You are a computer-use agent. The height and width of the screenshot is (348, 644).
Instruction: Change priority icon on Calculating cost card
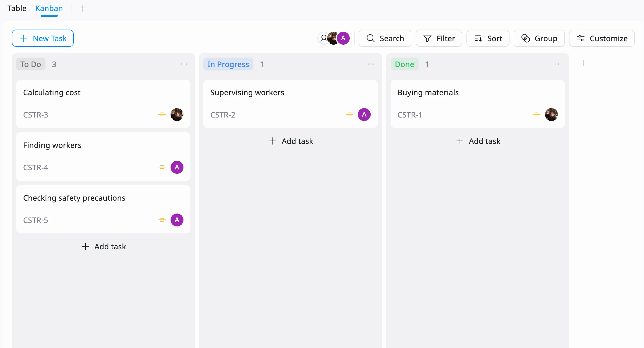tap(162, 115)
